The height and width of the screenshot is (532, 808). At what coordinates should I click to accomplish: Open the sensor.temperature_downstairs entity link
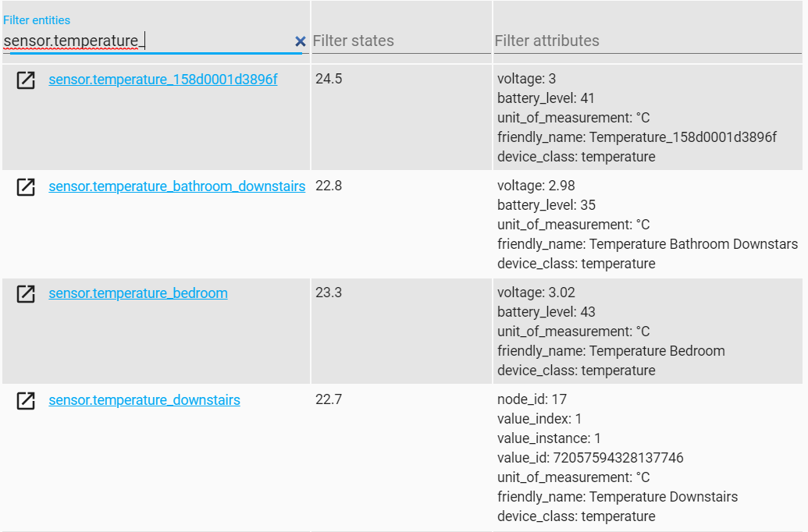(x=144, y=399)
